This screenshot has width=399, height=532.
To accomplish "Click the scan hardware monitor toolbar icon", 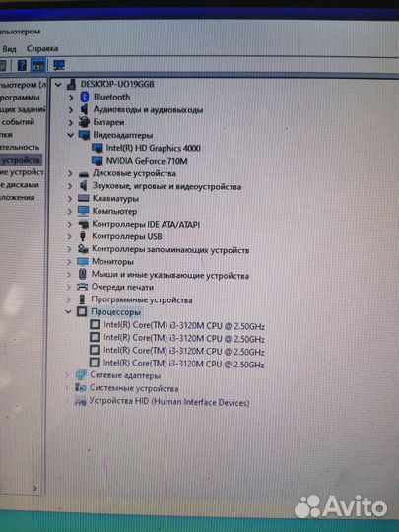I will pos(59,65).
